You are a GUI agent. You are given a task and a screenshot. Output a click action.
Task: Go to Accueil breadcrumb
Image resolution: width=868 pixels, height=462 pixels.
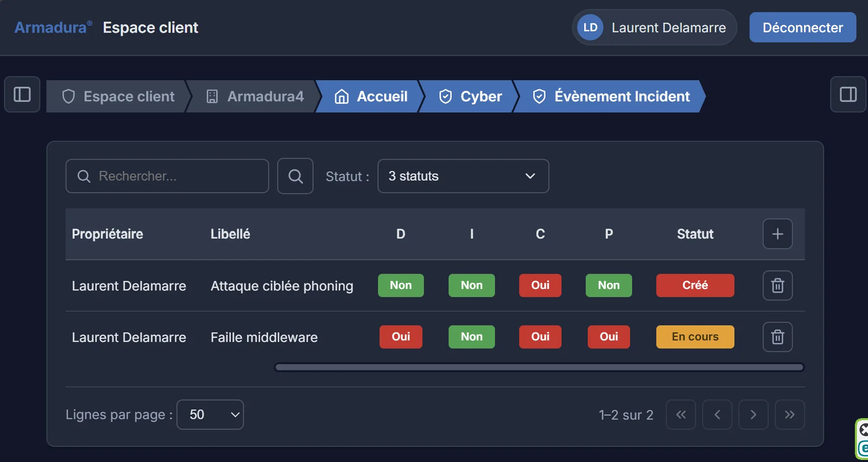coord(371,96)
